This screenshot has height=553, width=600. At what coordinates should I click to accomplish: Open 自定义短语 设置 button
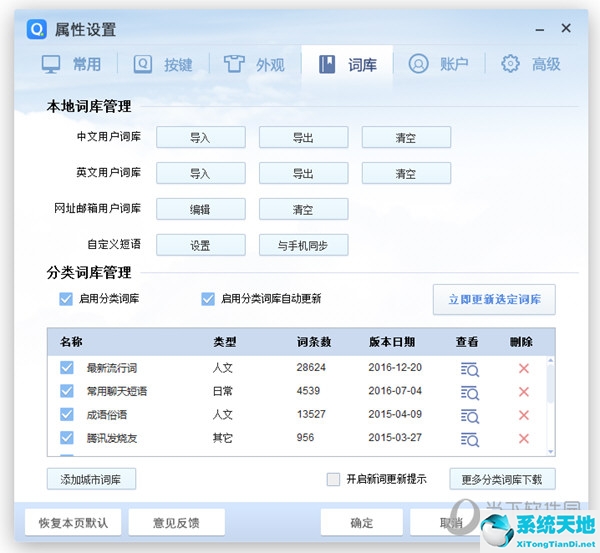[x=201, y=245]
